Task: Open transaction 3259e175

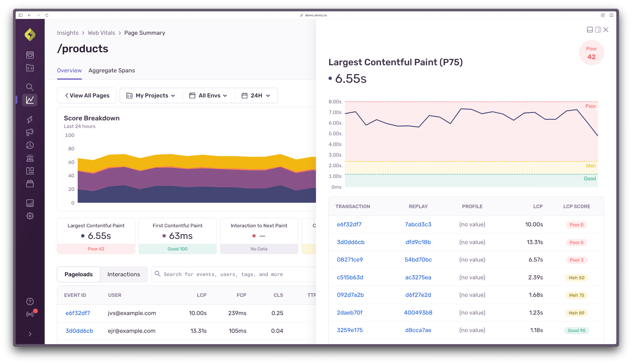Action: pos(350,330)
